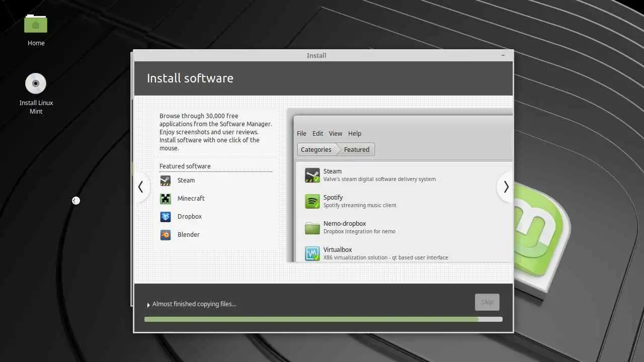Click 'Valve's steam digital software delivery system' text
The width and height of the screenshot is (644, 362).
click(379, 179)
